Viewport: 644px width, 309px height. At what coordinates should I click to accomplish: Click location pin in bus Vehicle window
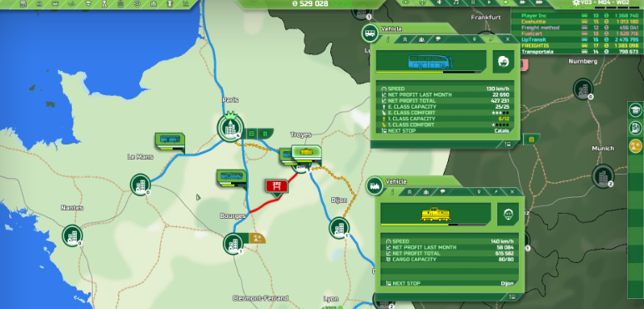pos(474,39)
